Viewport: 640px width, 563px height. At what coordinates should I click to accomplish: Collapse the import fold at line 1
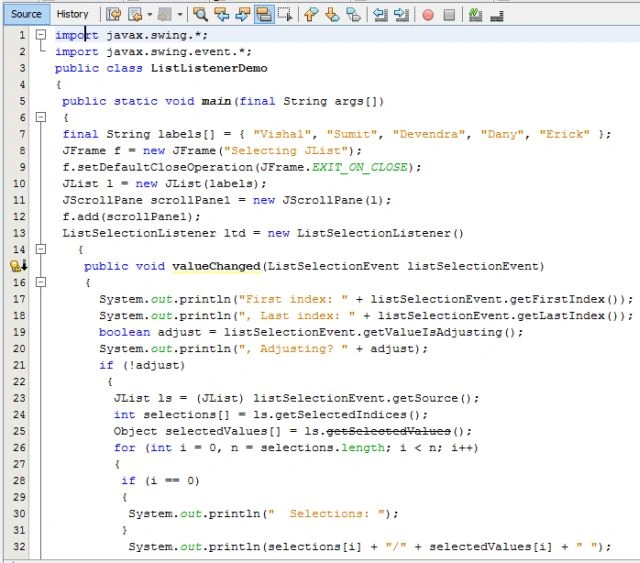tap(40, 35)
